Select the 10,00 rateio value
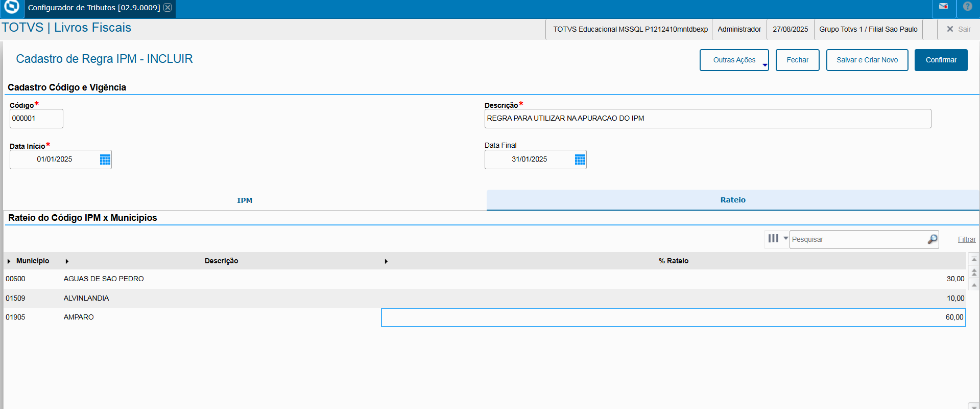The width and height of the screenshot is (980, 409). click(955, 298)
